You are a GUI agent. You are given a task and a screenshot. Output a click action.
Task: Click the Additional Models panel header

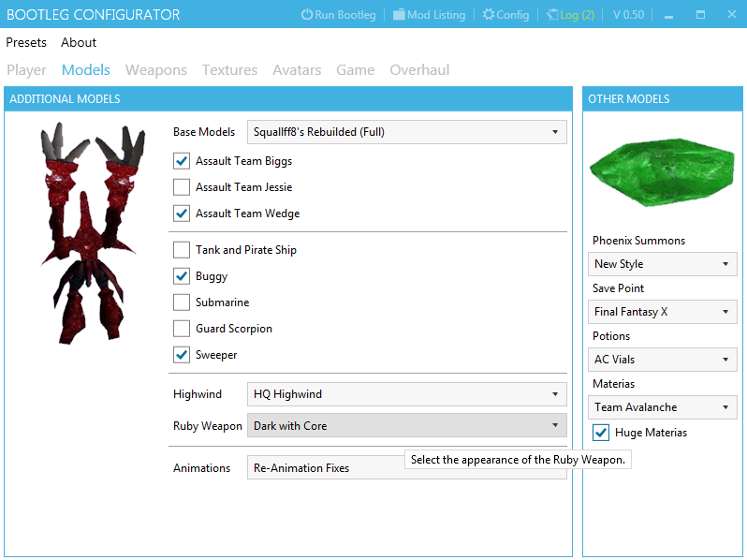(288, 99)
